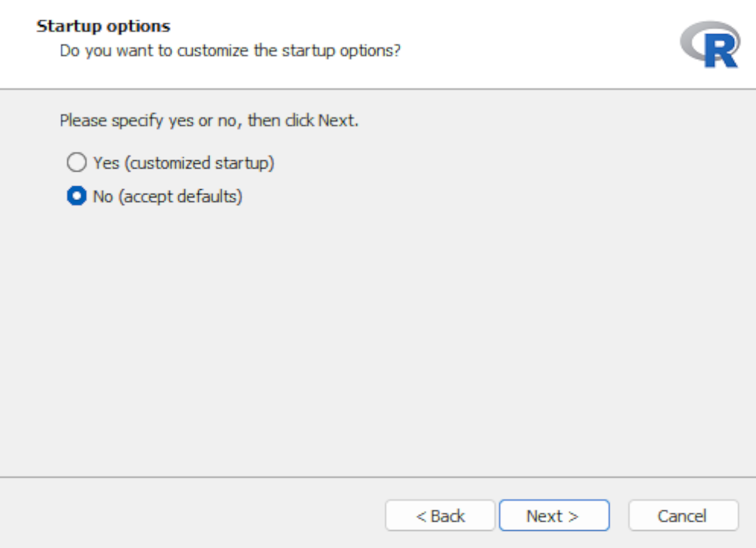Click the "Please specify yes or no" instruction
This screenshot has width=756, height=548.
(x=208, y=121)
